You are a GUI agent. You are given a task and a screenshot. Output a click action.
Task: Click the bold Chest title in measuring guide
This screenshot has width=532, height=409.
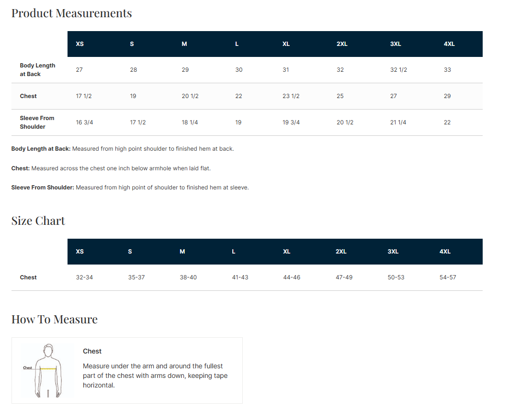click(x=92, y=351)
